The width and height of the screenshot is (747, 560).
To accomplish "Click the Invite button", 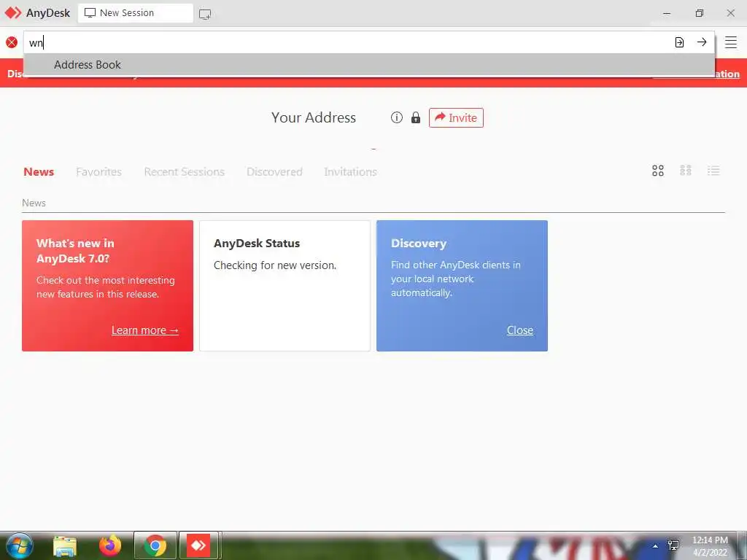I will click(x=456, y=117).
